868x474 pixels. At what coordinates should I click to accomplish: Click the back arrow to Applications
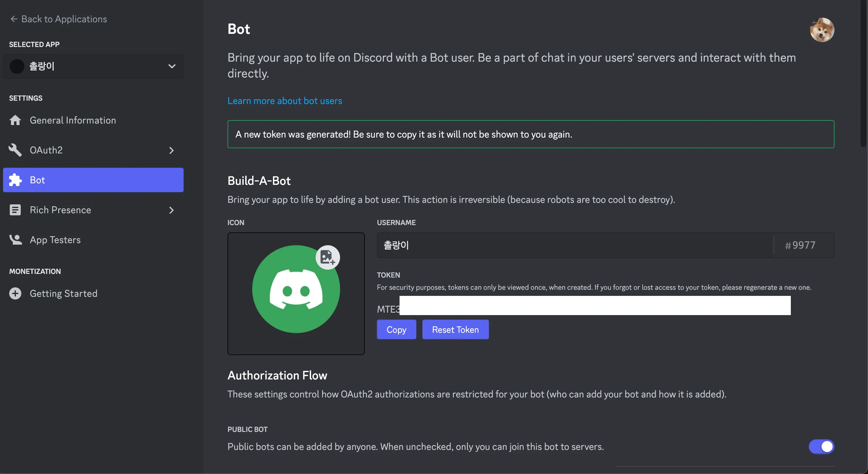[x=14, y=19]
